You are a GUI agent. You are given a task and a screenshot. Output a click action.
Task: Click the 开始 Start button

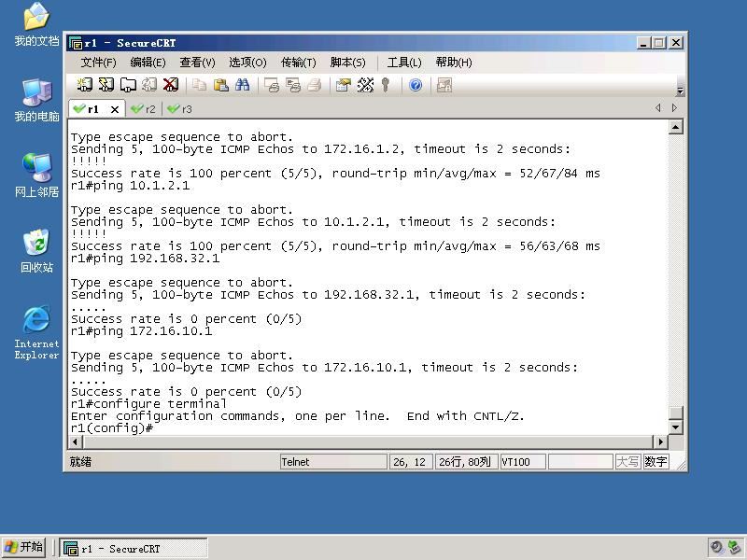(24, 548)
